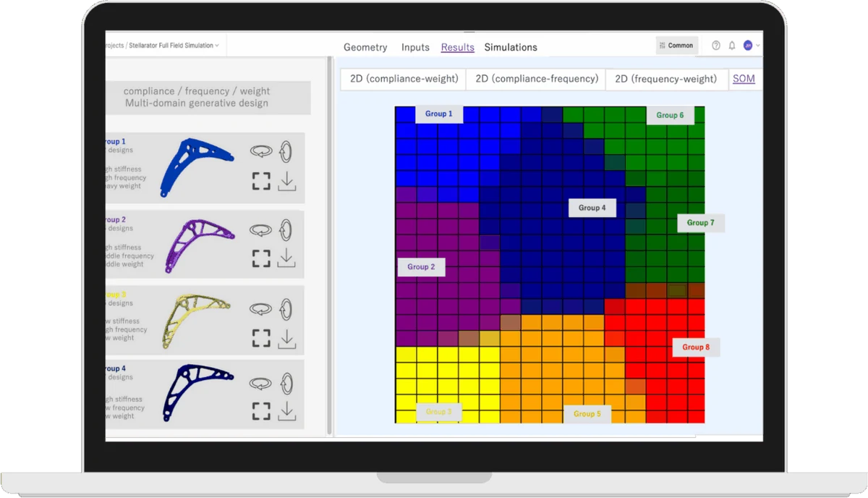Image resolution: width=868 pixels, height=498 pixels.
Task: Expand the Group 1 design to fullscreen
Action: coord(261,181)
